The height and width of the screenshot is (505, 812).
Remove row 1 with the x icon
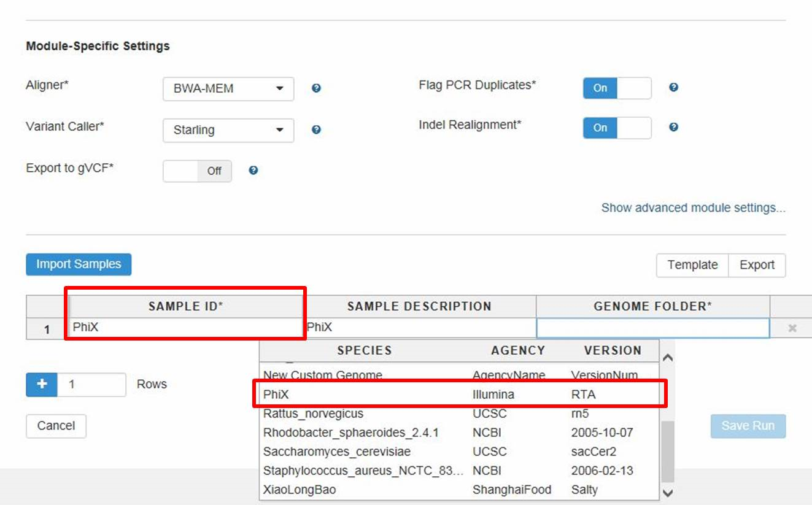pos(792,328)
